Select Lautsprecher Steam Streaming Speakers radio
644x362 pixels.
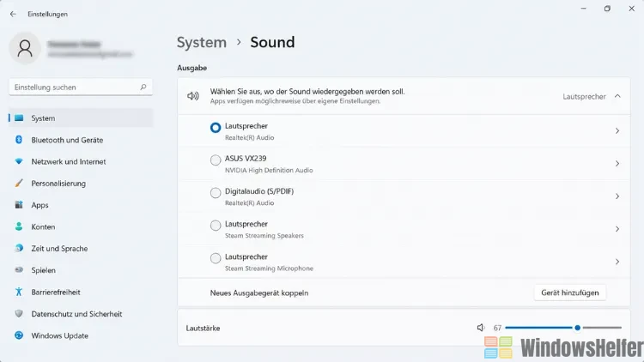(x=216, y=226)
